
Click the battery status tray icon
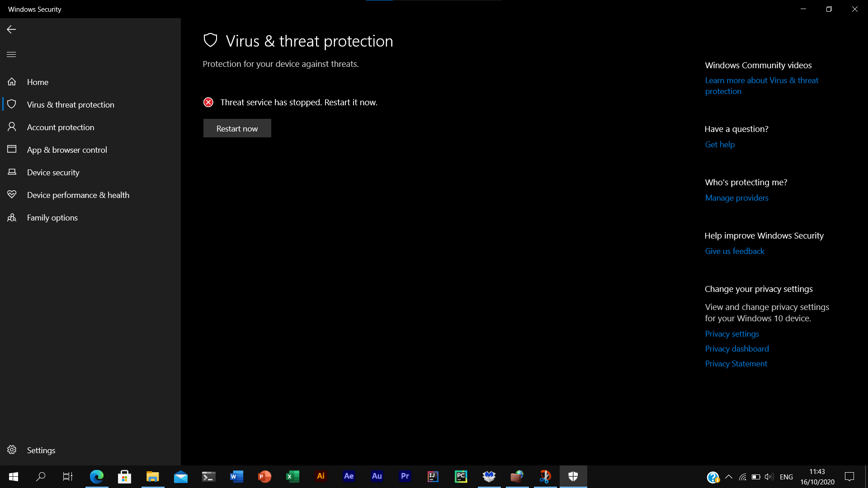755,477
